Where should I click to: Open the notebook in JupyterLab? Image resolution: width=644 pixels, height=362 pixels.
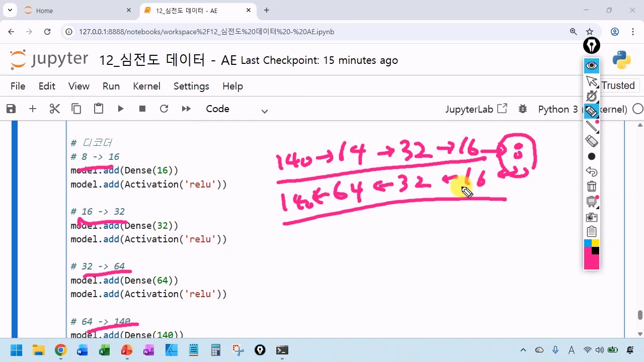(476, 109)
